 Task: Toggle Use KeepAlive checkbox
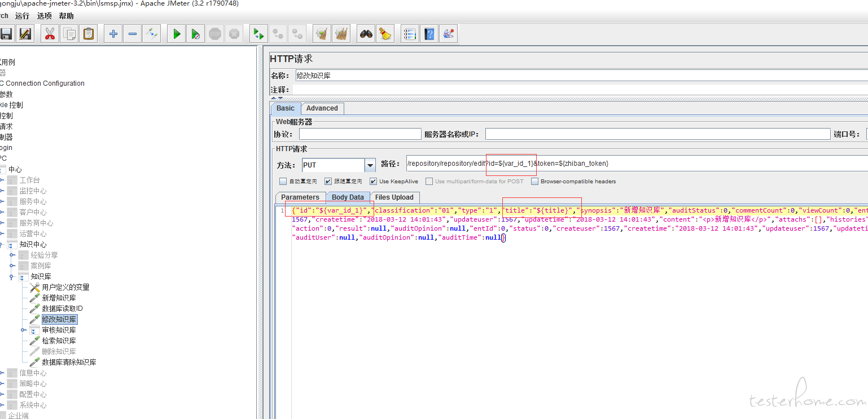pos(373,182)
